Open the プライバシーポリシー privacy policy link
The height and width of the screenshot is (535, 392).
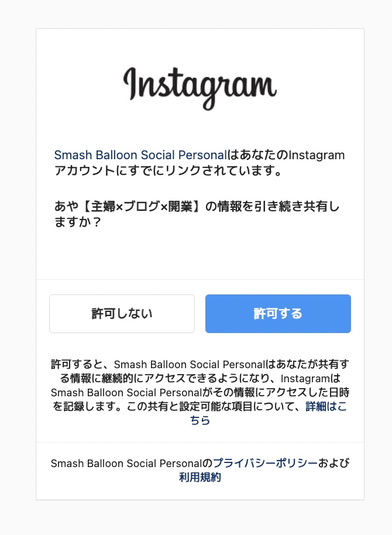pyautogui.click(x=265, y=463)
